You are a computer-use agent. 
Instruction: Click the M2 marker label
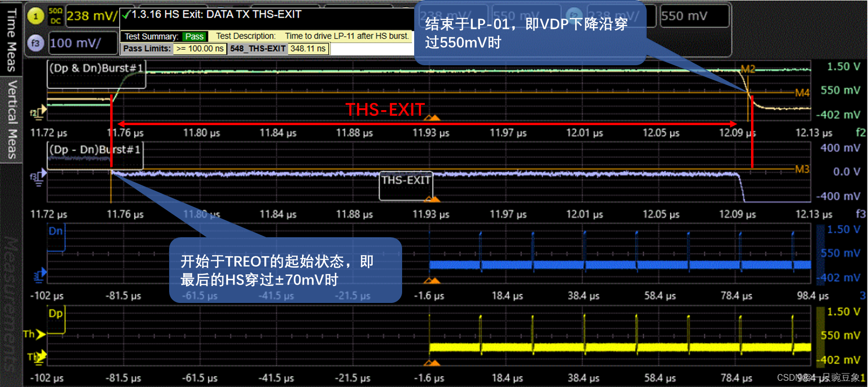[748, 69]
